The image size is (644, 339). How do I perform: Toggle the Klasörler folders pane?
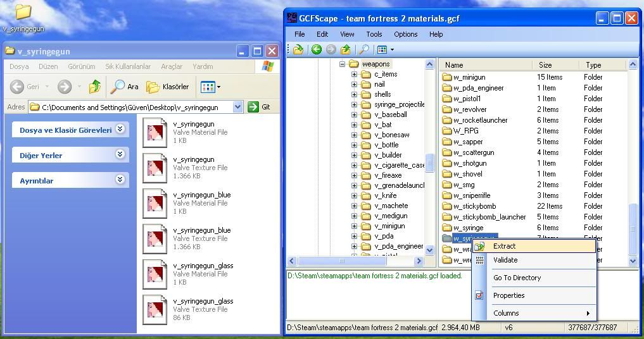coord(168,87)
